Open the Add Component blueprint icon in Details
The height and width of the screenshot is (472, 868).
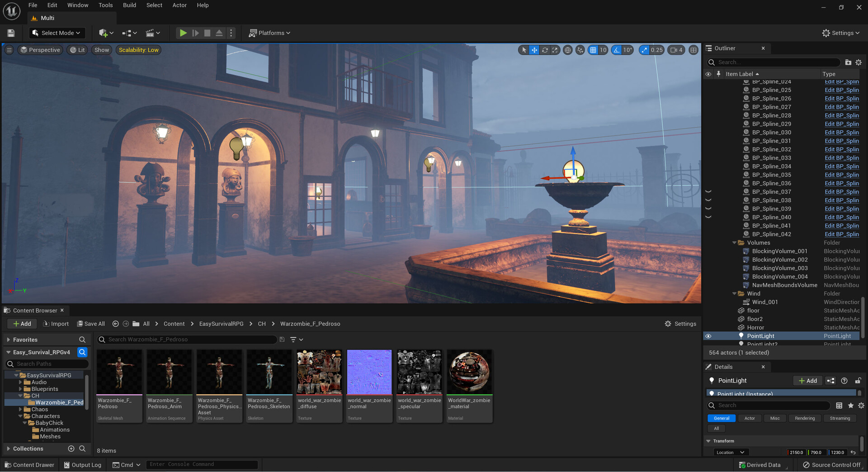tap(830, 381)
